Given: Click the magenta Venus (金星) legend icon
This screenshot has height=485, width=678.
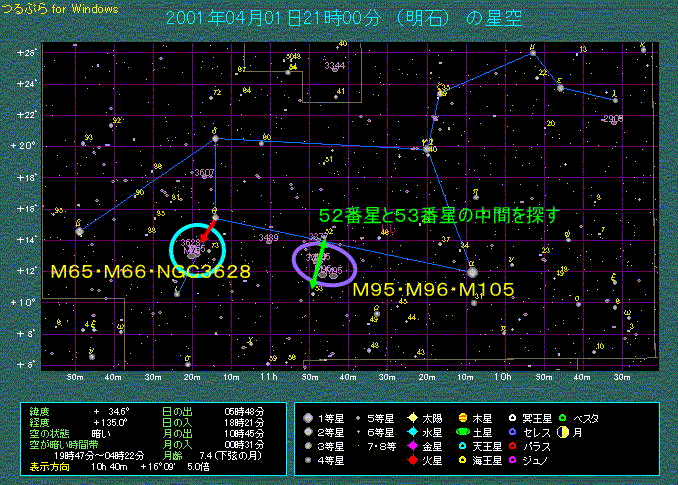Looking at the screenshot, I should [412, 446].
